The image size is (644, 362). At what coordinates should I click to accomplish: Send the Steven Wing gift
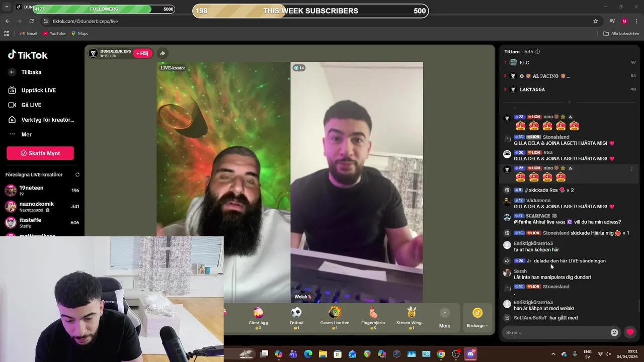pos(411,318)
